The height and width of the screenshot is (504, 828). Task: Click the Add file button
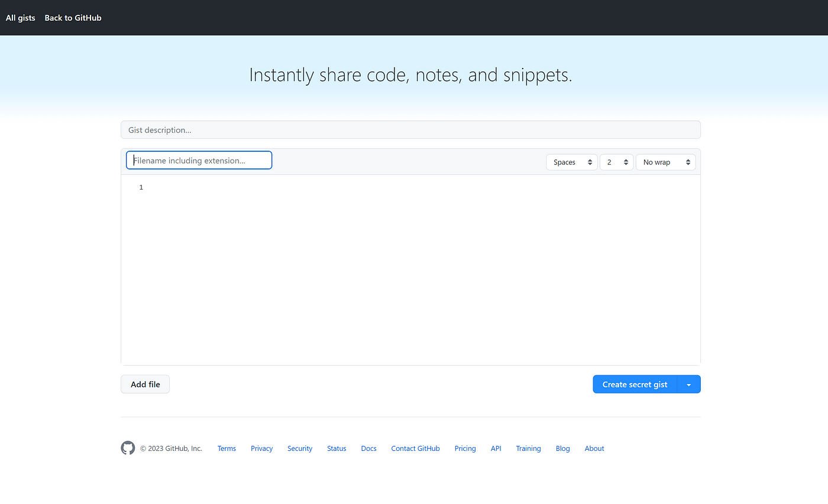pos(145,384)
